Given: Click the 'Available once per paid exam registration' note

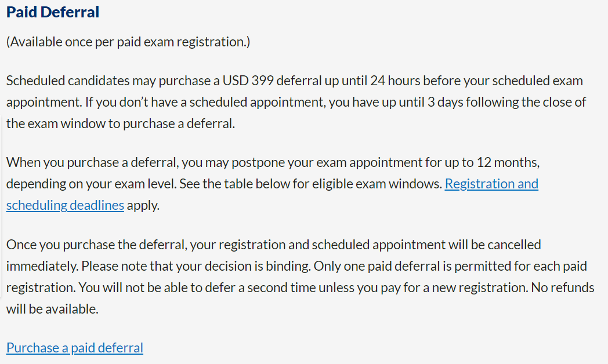Looking at the screenshot, I should point(128,42).
